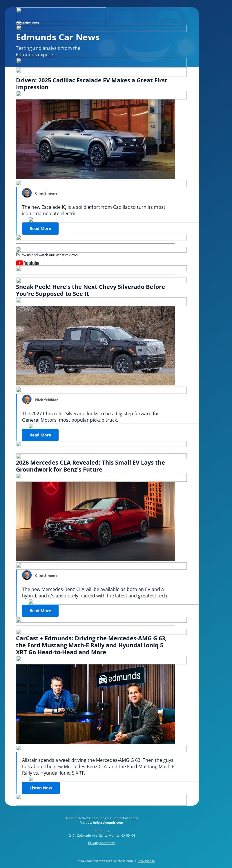Visit the help.edmunds.com link
The width and height of the screenshot is (232, 868).
(x=108, y=822)
